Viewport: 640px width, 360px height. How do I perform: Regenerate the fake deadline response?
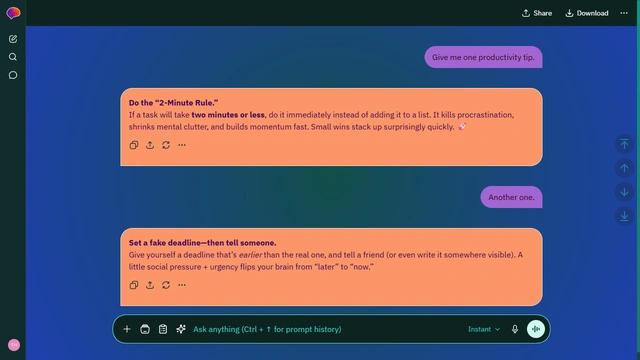point(166,285)
